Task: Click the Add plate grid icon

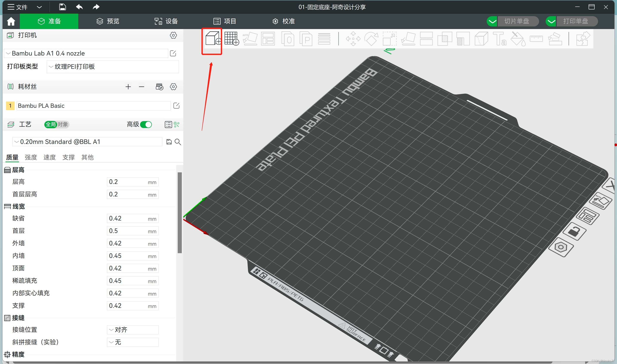Action: click(x=231, y=39)
